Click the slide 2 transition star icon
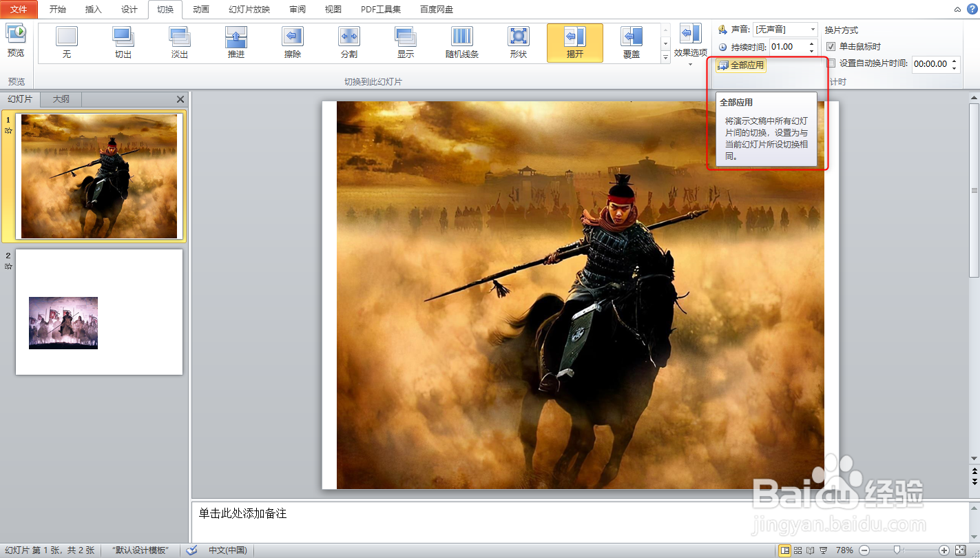The image size is (980, 558). pyautogui.click(x=8, y=266)
